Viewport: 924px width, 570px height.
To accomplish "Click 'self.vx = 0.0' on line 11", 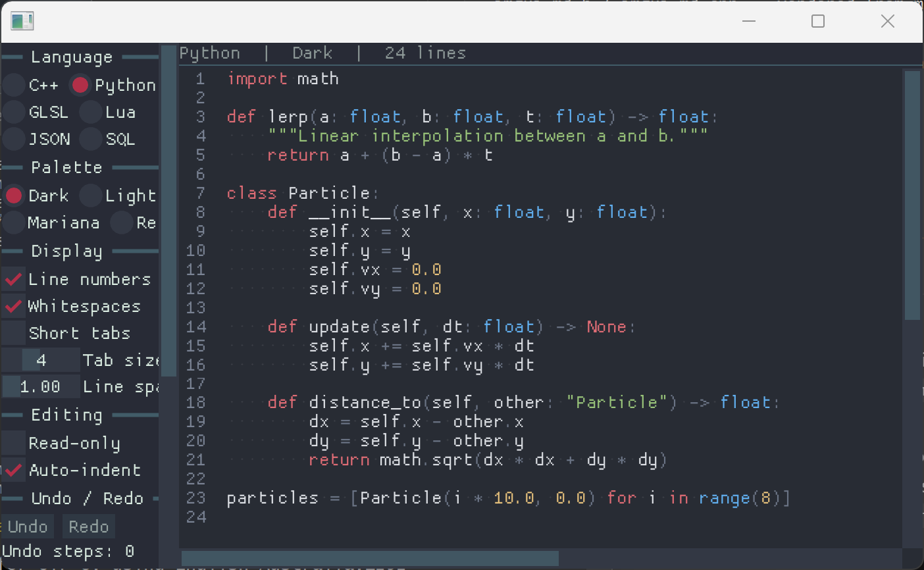I will click(x=375, y=270).
